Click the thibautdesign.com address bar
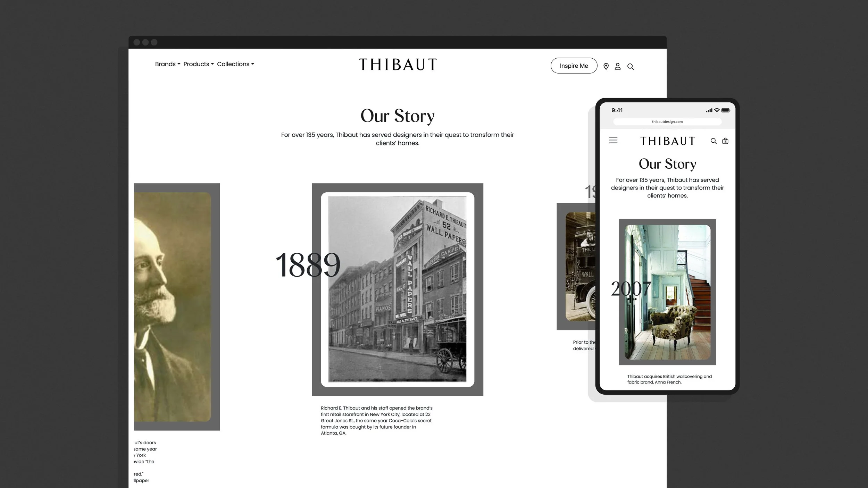The height and width of the screenshot is (488, 868). (x=667, y=121)
